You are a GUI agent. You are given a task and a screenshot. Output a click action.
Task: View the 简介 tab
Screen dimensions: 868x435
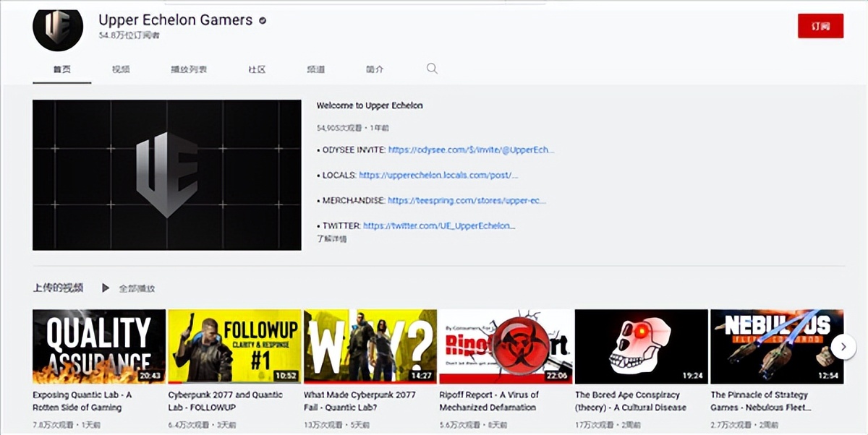tap(375, 69)
